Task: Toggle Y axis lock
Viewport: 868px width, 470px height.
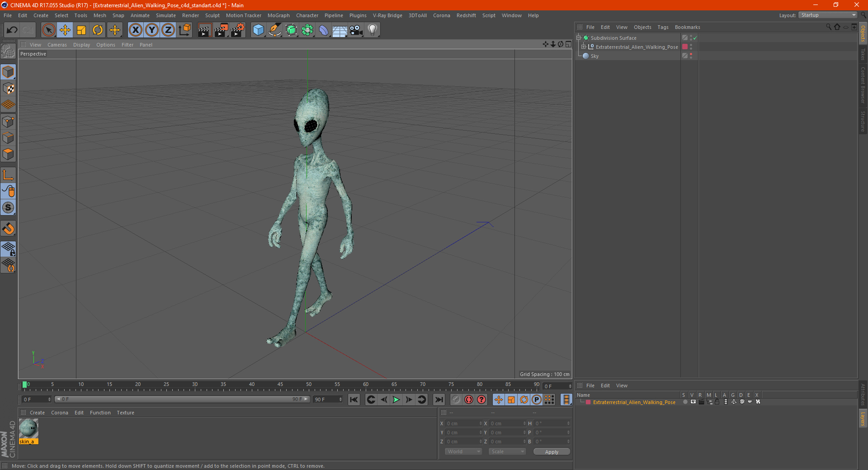Action: (152, 30)
